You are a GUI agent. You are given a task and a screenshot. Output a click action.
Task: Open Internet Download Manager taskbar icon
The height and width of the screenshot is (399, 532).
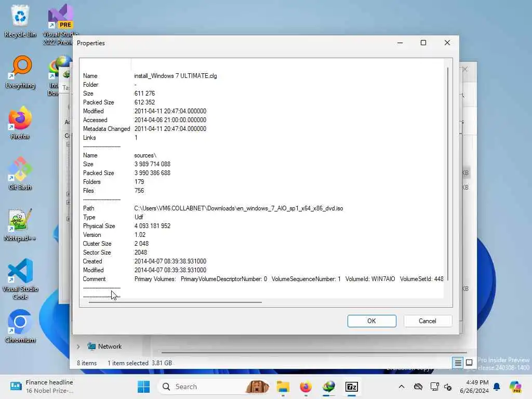(x=329, y=387)
